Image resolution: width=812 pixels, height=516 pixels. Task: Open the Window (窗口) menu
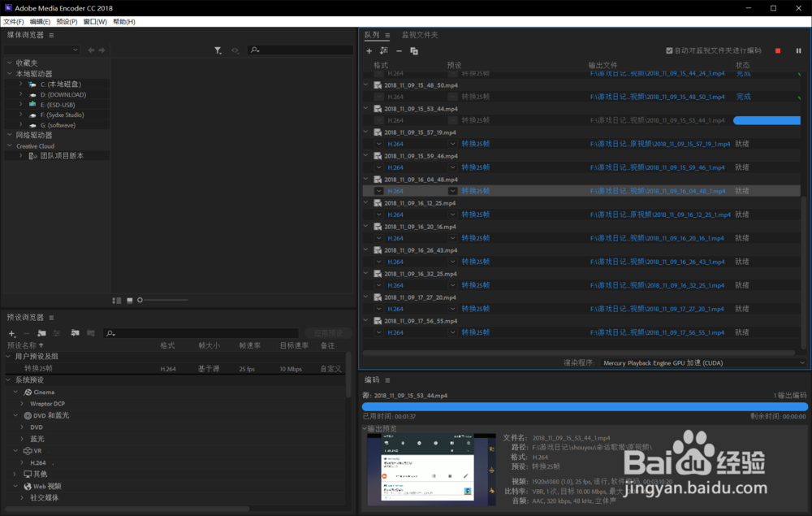pyautogui.click(x=95, y=22)
